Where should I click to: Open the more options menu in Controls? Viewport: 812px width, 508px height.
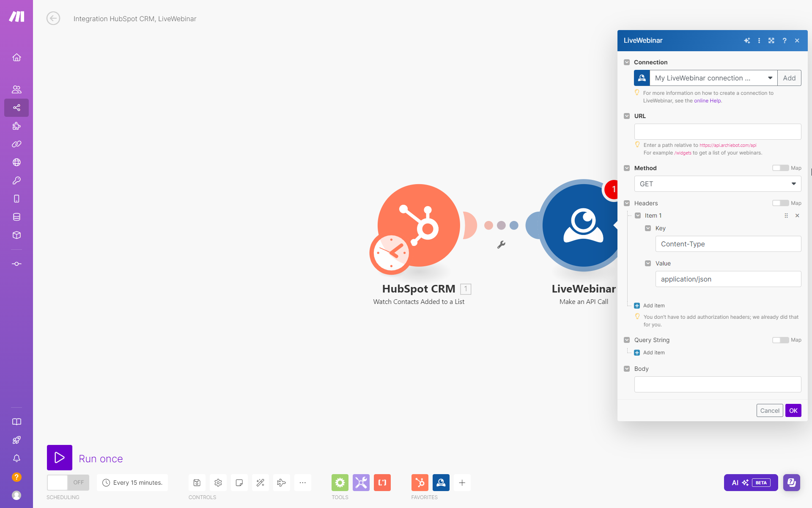tap(302, 483)
